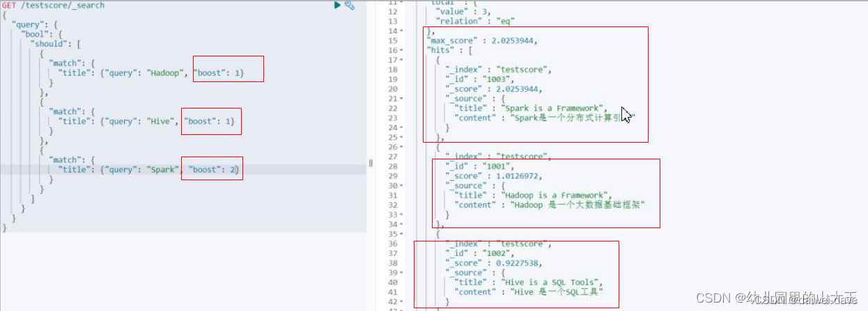The width and height of the screenshot is (868, 311).
Task: Click the "relation" : "eq" response line
Action: pos(475,21)
